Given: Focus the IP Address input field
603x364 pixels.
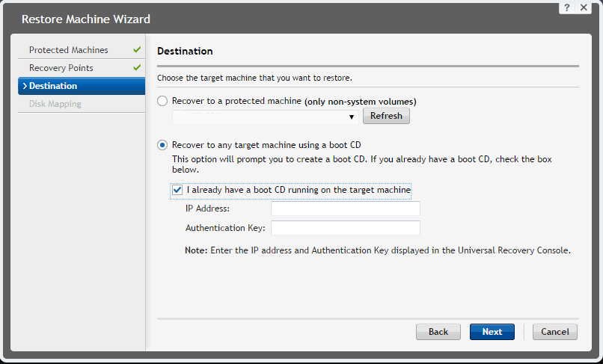Looking at the screenshot, I should point(345,209).
